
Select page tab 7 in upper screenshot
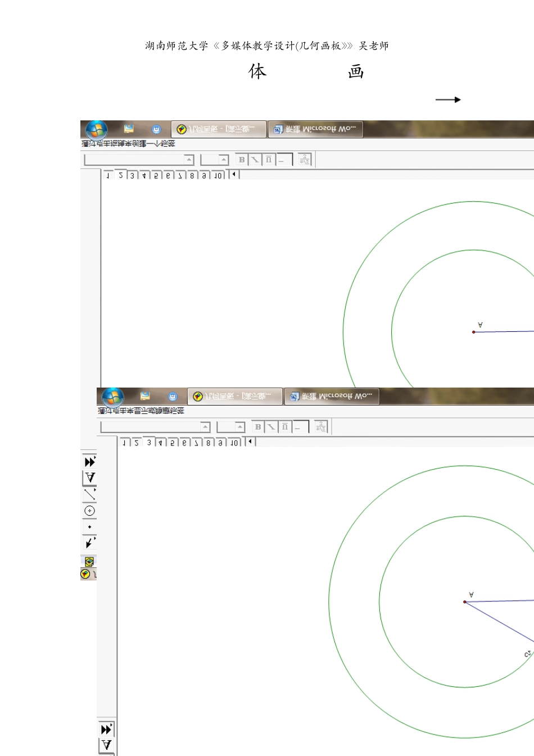[180, 175]
